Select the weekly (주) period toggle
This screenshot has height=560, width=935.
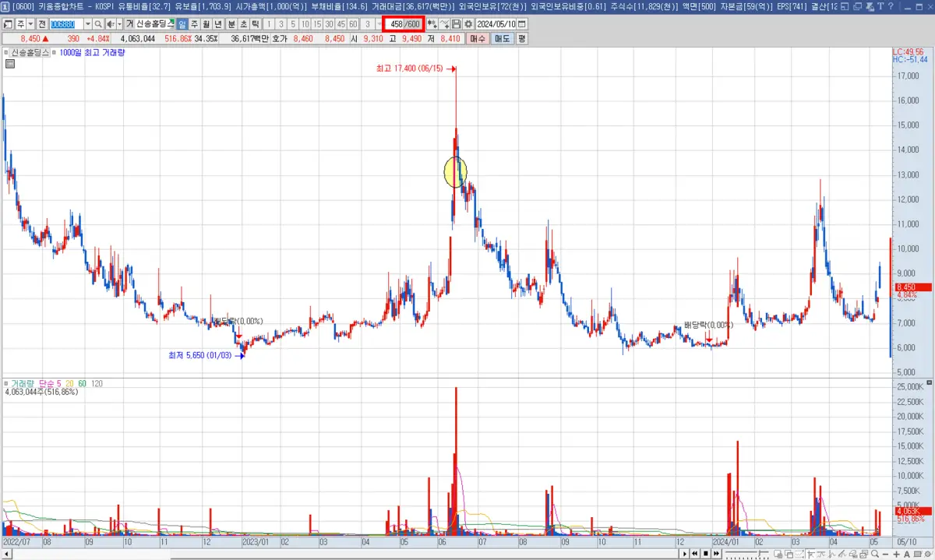pos(194,24)
